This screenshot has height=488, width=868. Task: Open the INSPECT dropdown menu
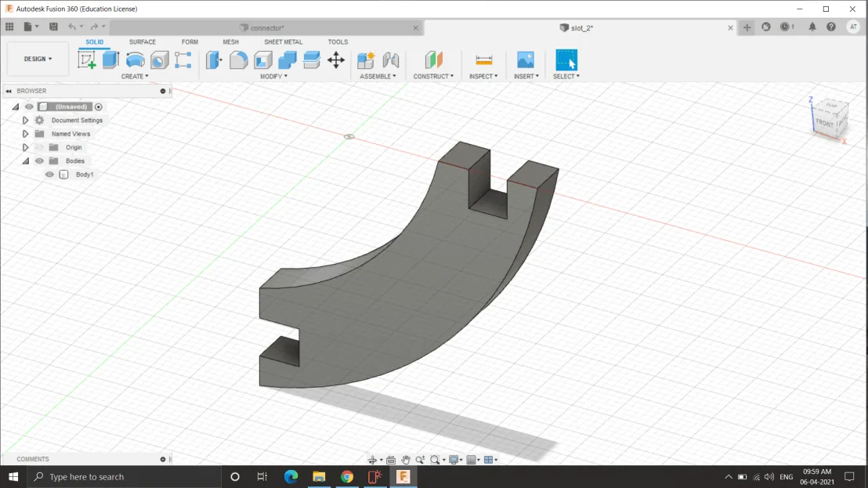pyautogui.click(x=483, y=76)
